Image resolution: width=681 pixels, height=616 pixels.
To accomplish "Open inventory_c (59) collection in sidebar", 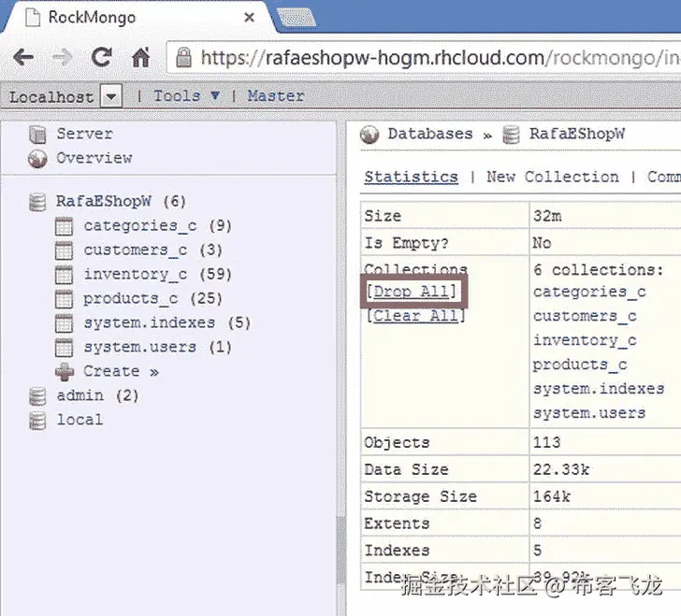I will coord(158,275).
